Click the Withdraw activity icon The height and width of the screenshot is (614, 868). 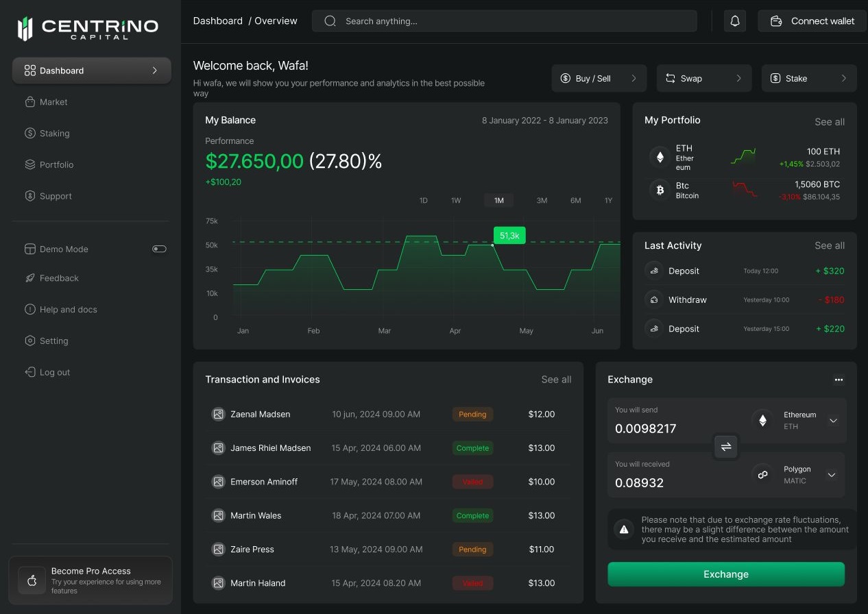(x=654, y=300)
